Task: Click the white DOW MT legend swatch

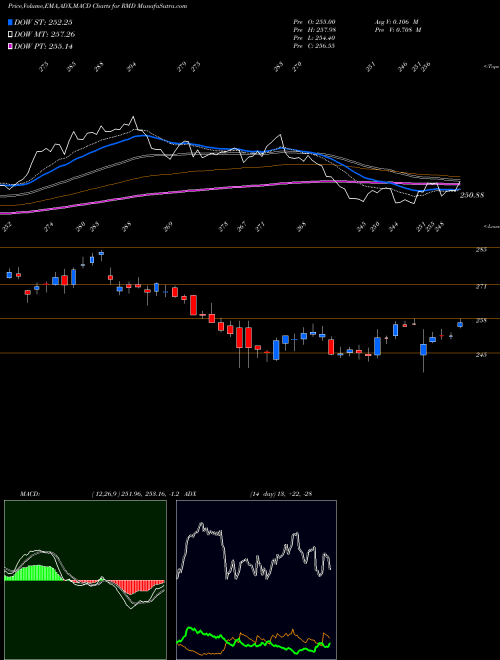Action: click(x=10, y=34)
